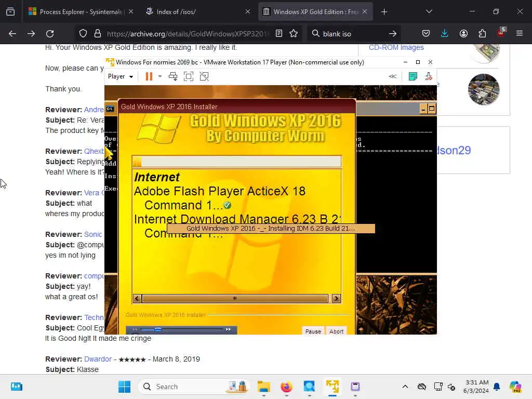Maximize the command prompt window inside the VM
The width and height of the screenshot is (532, 399).
(x=432, y=109)
